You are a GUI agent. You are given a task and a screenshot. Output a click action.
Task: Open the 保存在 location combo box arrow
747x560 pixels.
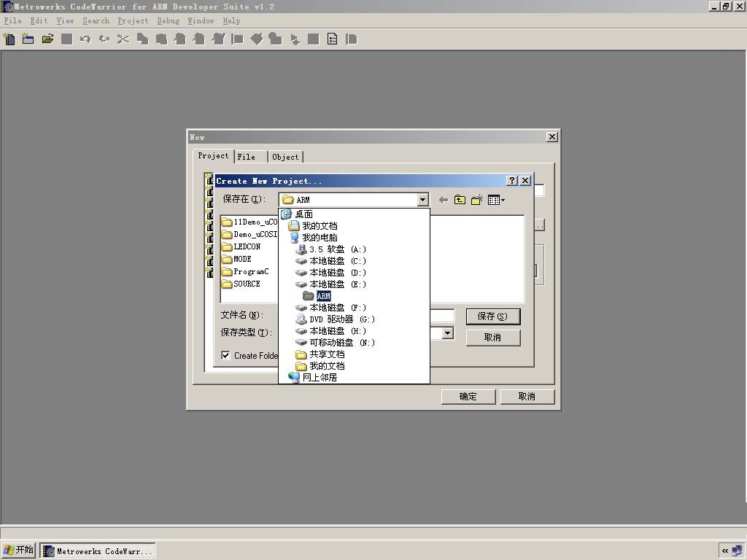pos(422,200)
